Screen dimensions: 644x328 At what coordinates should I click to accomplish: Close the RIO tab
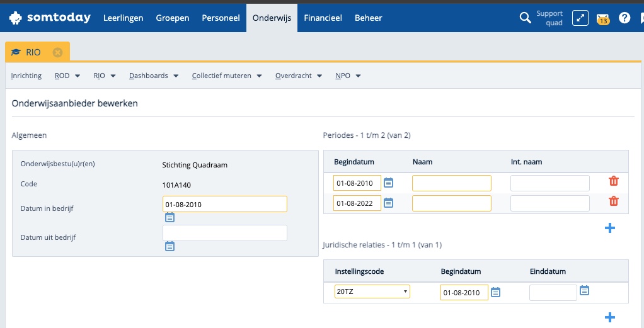click(58, 52)
